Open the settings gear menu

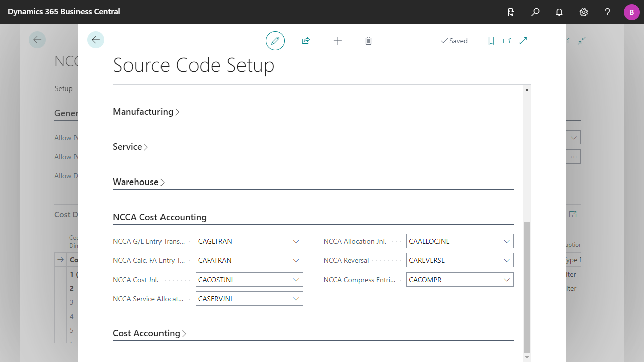584,12
